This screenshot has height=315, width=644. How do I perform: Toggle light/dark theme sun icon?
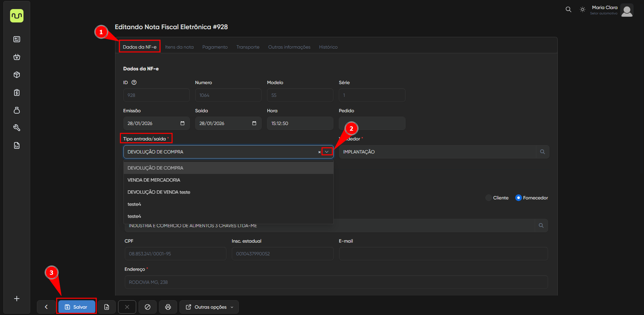point(583,10)
